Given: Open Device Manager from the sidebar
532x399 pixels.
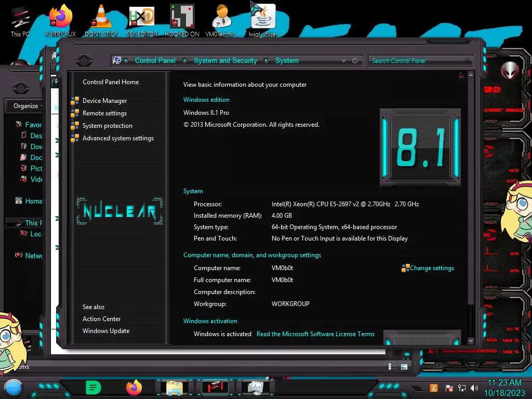Looking at the screenshot, I should point(104,101).
